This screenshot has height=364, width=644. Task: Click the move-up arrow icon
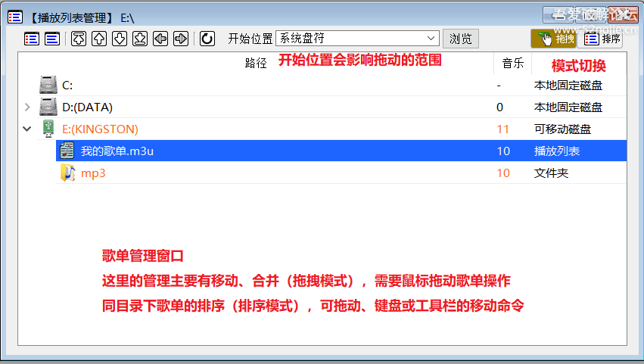(99, 39)
